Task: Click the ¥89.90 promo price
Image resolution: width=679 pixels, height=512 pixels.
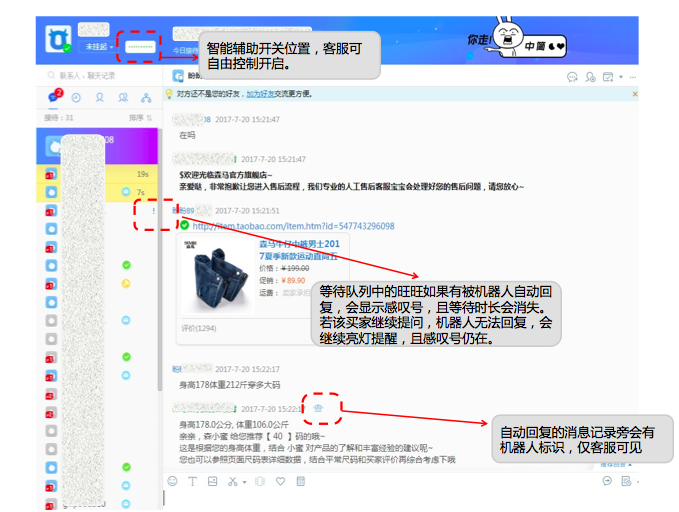Action: 293,280
